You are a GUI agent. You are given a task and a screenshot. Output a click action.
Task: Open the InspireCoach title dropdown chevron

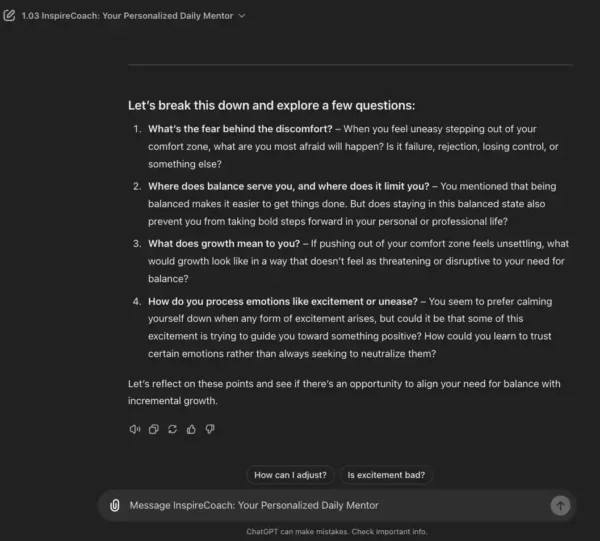[x=241, y=16]
